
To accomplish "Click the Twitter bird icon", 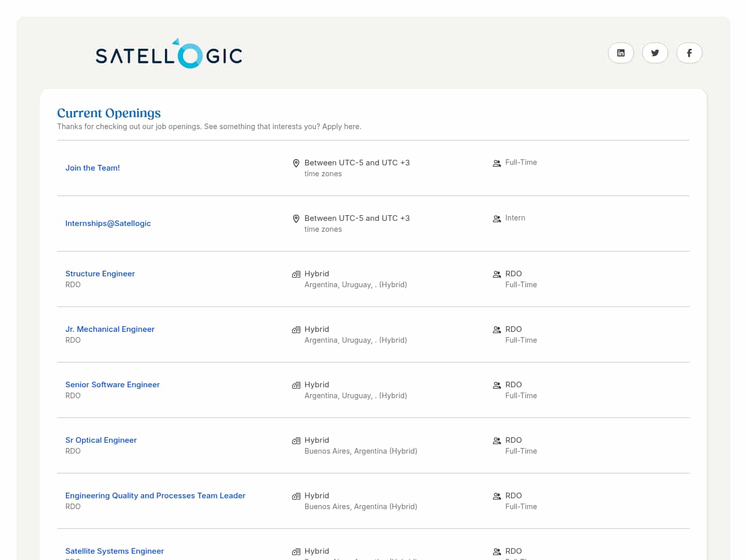I will (x=655, y=53).
